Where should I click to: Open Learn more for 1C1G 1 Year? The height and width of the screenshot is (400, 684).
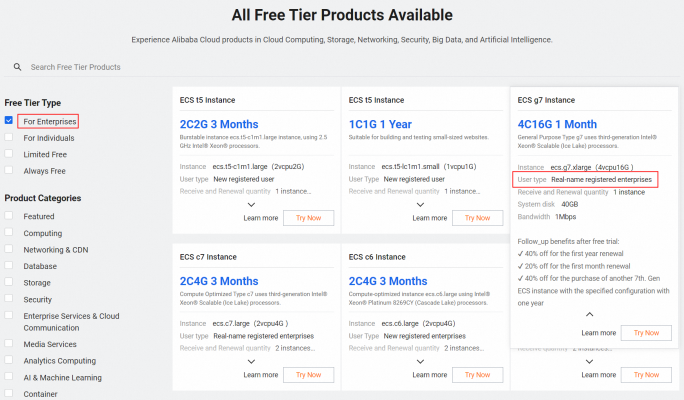point(429,218)
